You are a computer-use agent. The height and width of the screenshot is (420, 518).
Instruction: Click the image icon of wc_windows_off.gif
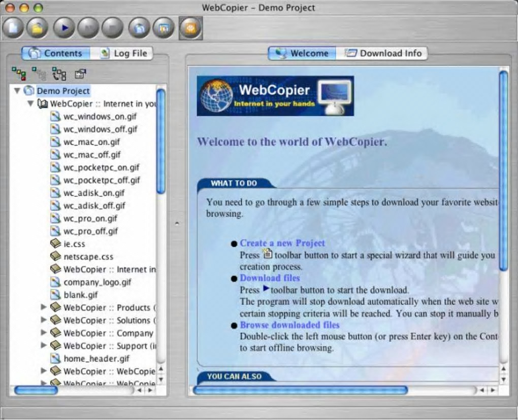pos(55,129)
